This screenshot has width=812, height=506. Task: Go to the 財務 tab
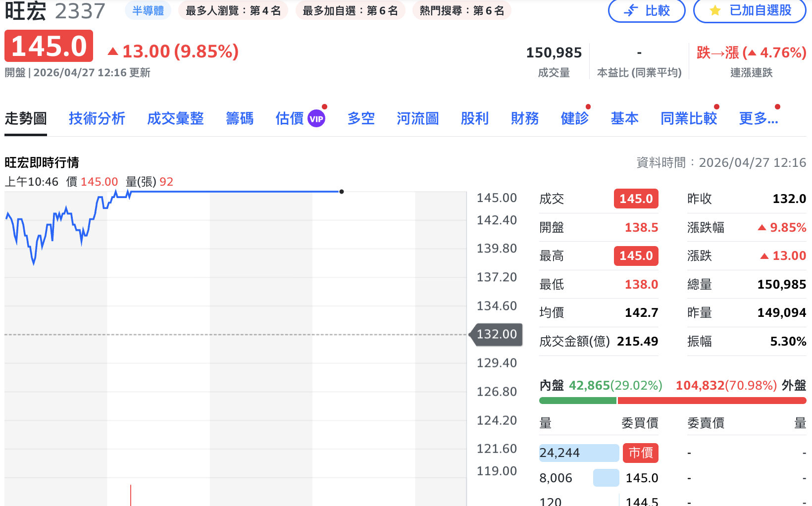tap(525, 119)
